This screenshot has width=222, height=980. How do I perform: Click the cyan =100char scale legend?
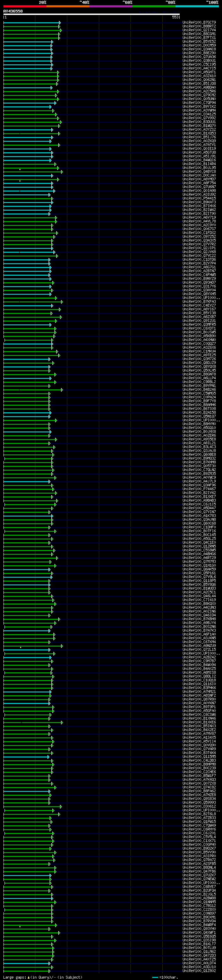[165, 977]
